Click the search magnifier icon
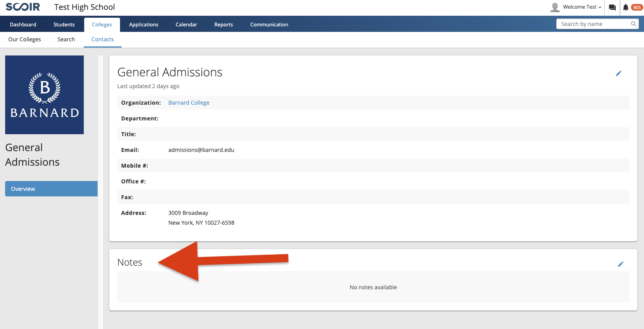Screen dimensions: 644x329 click(633, 24)
